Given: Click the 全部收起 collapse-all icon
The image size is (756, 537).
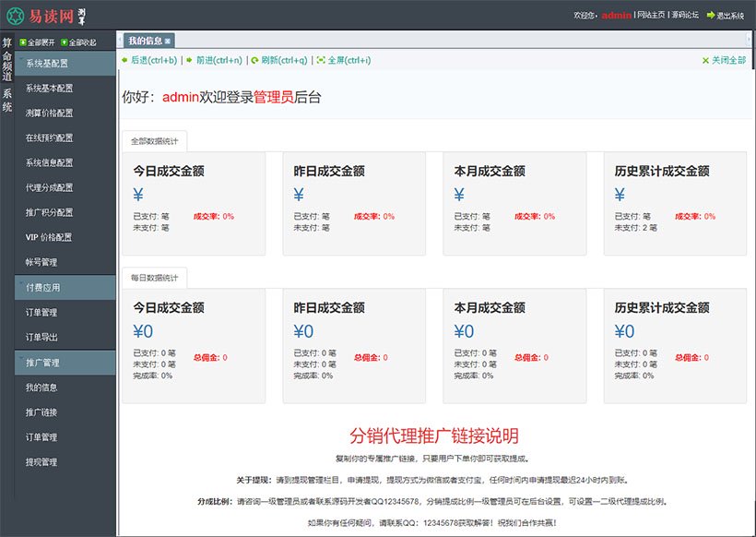Looking at the screenshot, I should point(65,42).
